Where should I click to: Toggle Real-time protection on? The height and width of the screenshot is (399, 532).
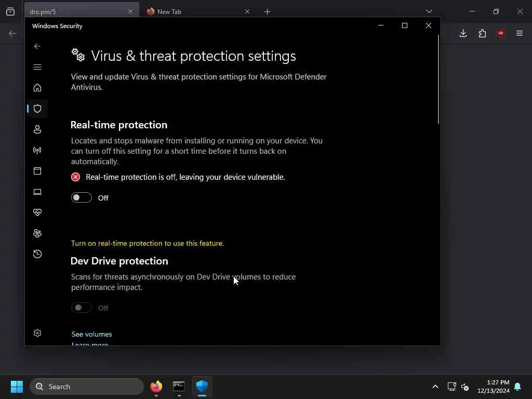coord(82,197)
